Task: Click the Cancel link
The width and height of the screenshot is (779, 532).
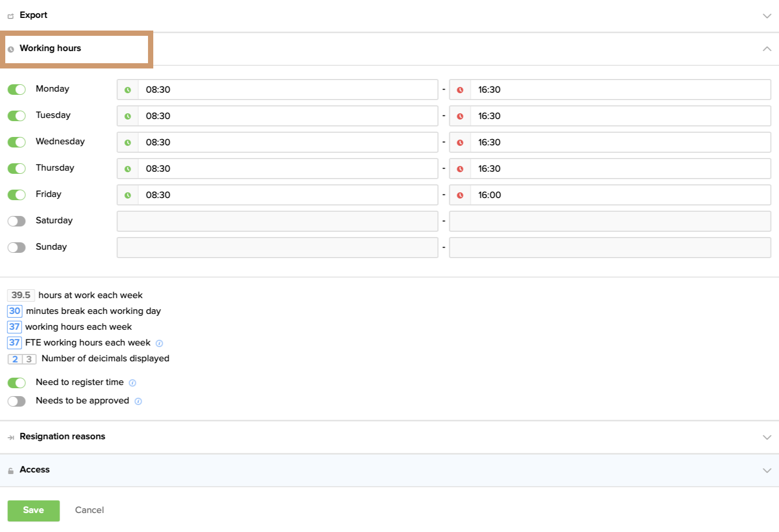Action: pos(90,510)
